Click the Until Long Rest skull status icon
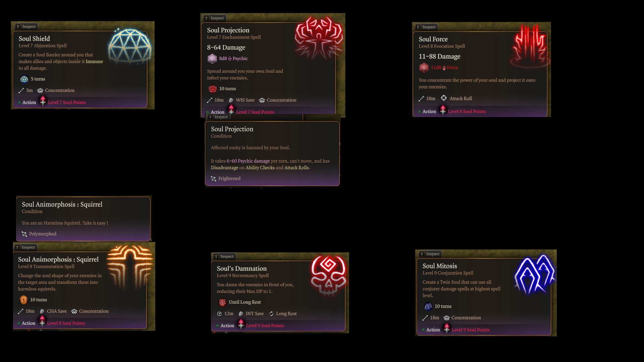The width and height of the screenshot is (644, 362). click(222, 302)
